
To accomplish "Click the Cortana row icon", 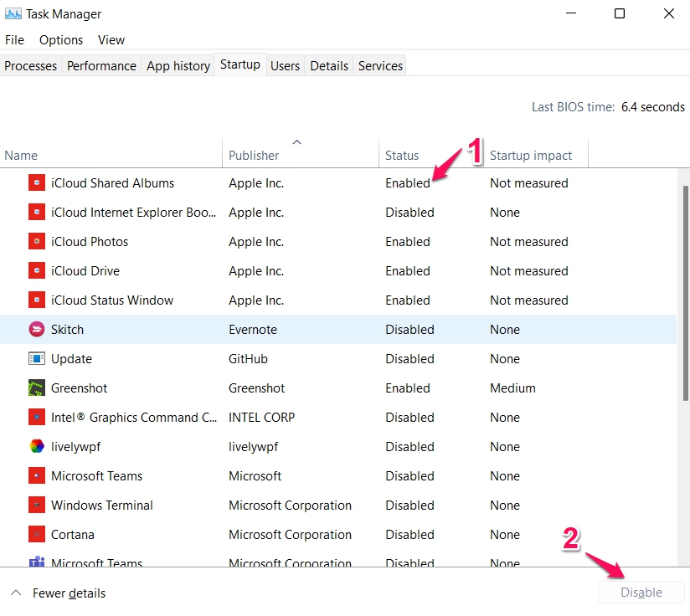I will click(37, 534).
